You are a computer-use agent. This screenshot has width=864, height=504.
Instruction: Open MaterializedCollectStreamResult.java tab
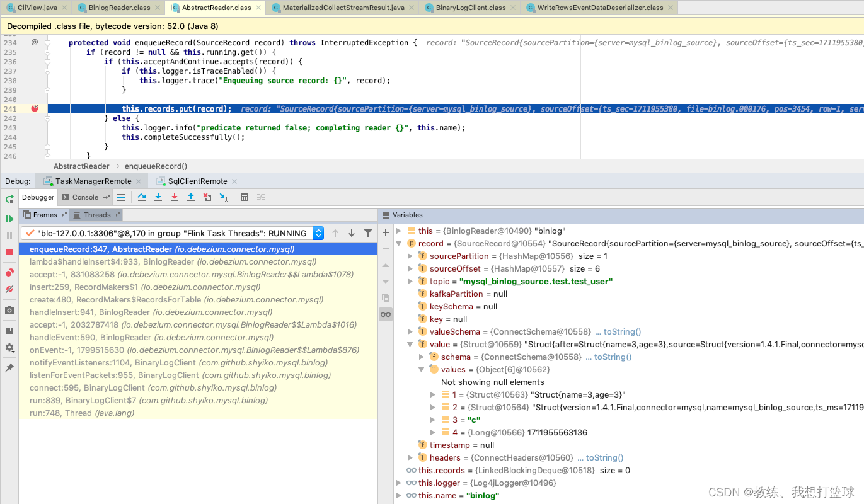(343, 8)
